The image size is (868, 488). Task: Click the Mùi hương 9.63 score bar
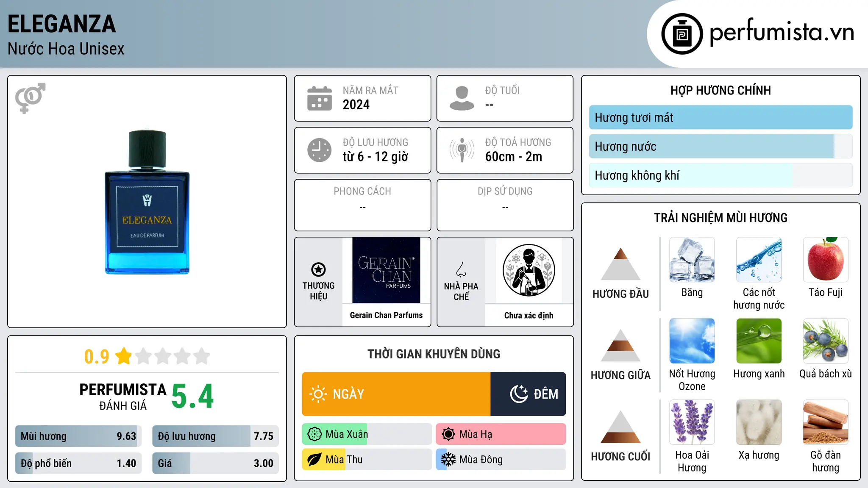click(x=78, y=436)
